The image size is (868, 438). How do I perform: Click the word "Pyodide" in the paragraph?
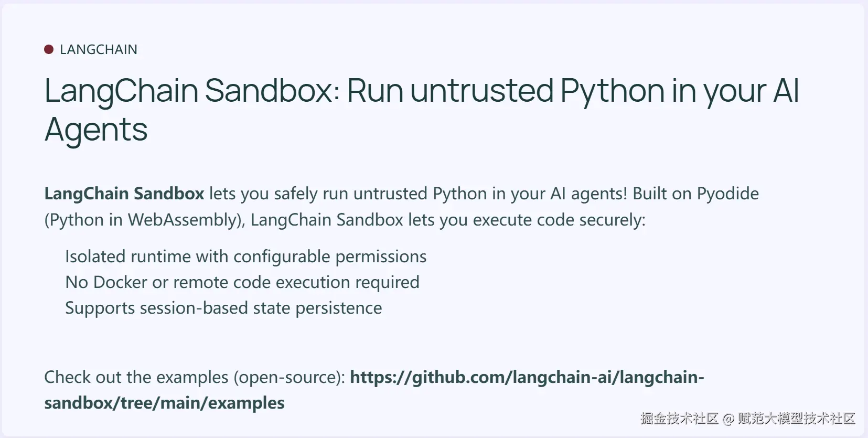727,194
